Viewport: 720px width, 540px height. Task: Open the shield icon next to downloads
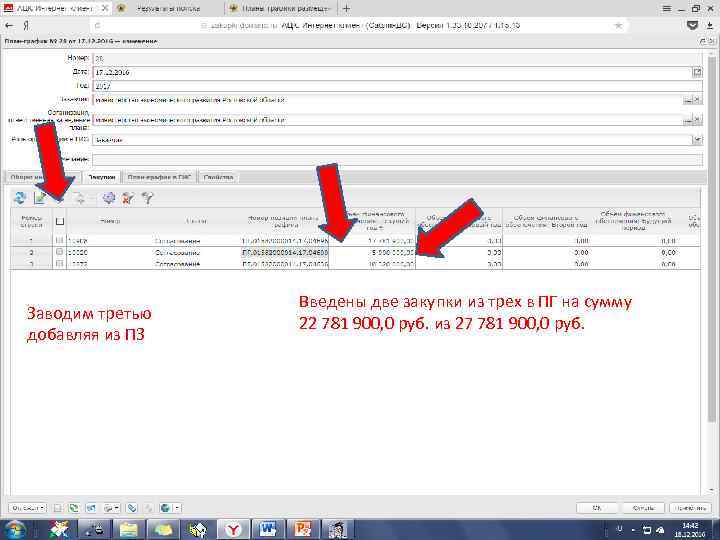click(x=692, y=26)
